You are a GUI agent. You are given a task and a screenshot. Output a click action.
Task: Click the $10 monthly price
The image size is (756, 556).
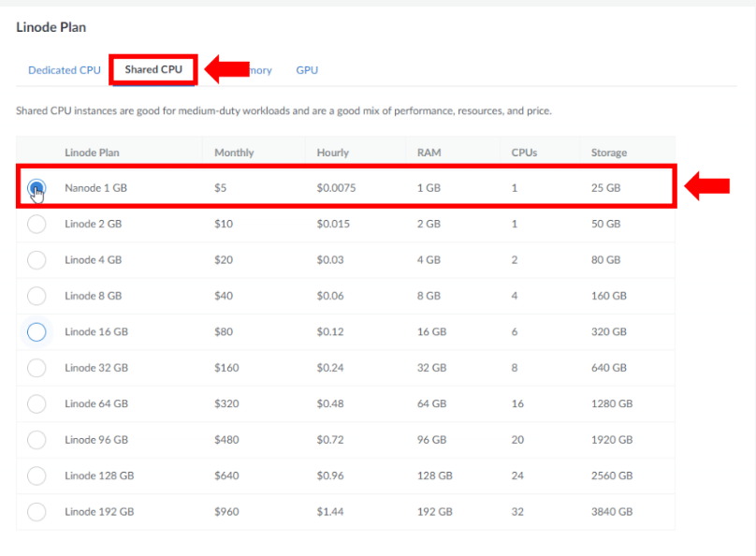pos(224,225)
